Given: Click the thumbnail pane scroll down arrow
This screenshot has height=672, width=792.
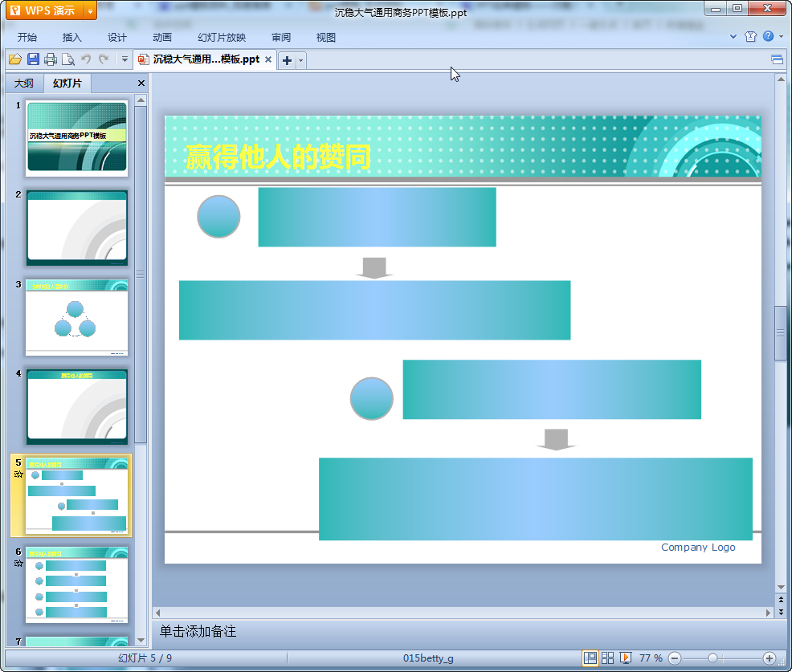Looking at the screenshot, I should (141, 640).
